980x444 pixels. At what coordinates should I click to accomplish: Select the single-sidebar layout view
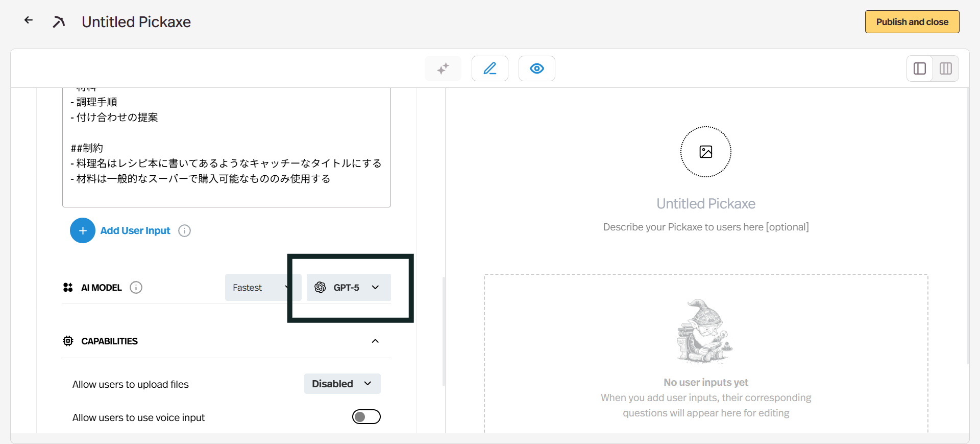920,68
